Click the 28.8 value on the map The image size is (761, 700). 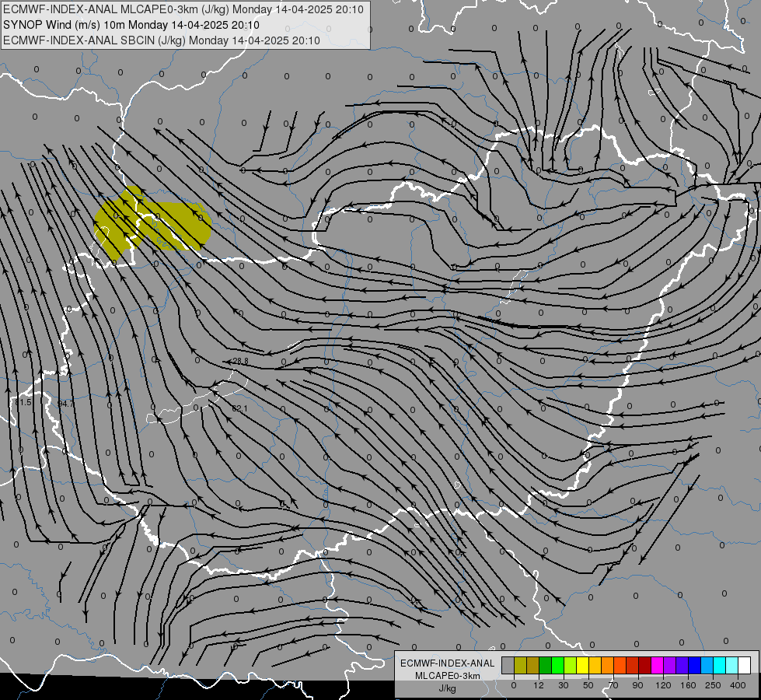point(240,361)
